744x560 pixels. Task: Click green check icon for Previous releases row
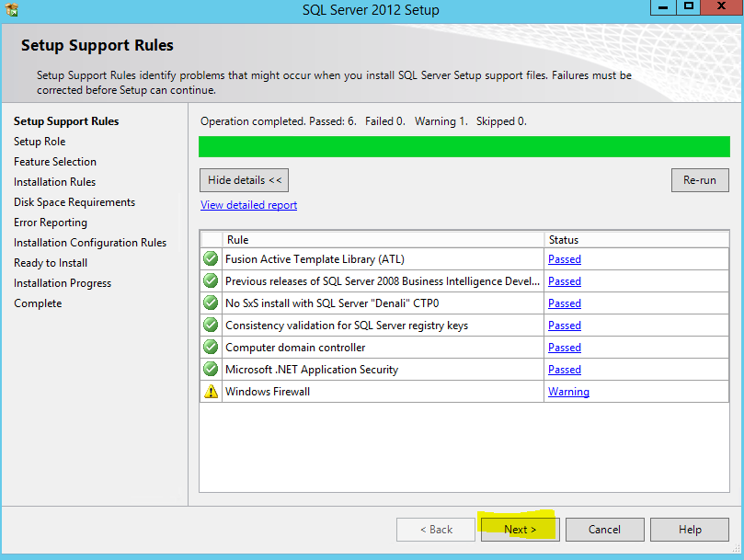coord(211,281)
